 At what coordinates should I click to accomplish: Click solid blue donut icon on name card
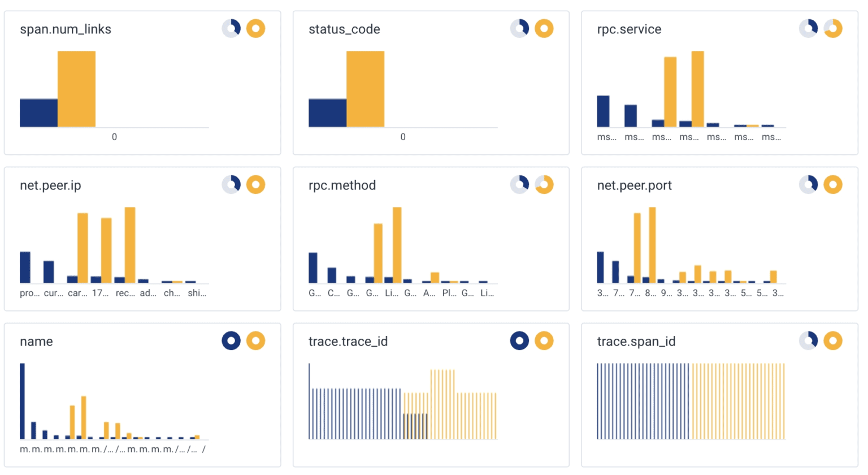coord(231,340)
